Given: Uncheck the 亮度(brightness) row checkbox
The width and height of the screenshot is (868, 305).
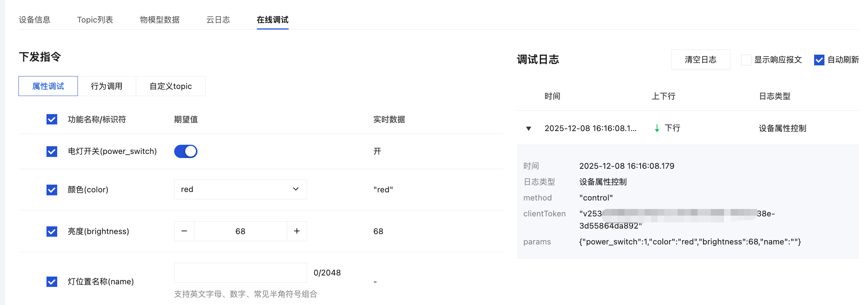Looking at the screenshot, I should pos(52,232).
